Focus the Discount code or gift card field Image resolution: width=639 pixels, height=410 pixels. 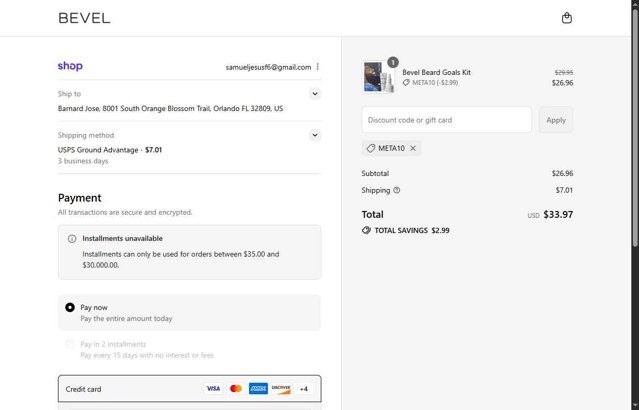(x=446, y=120)
